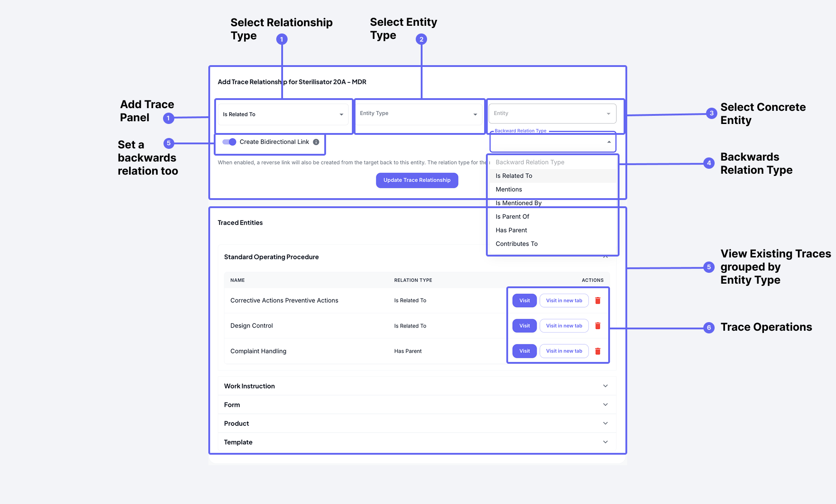The width and height of the screenshot is (836, 504).
Task: Select Mentions from backward relation list
Action: pos(509,190)
